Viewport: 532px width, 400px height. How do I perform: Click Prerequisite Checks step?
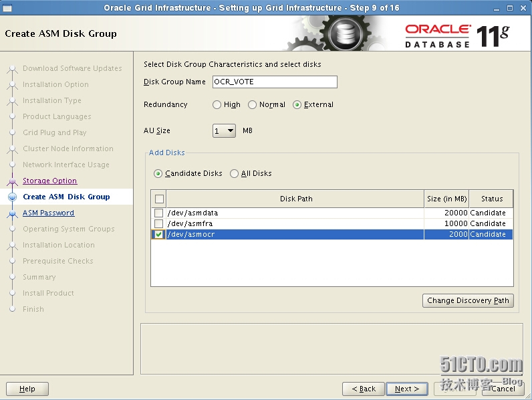click(x=58, y=261)
